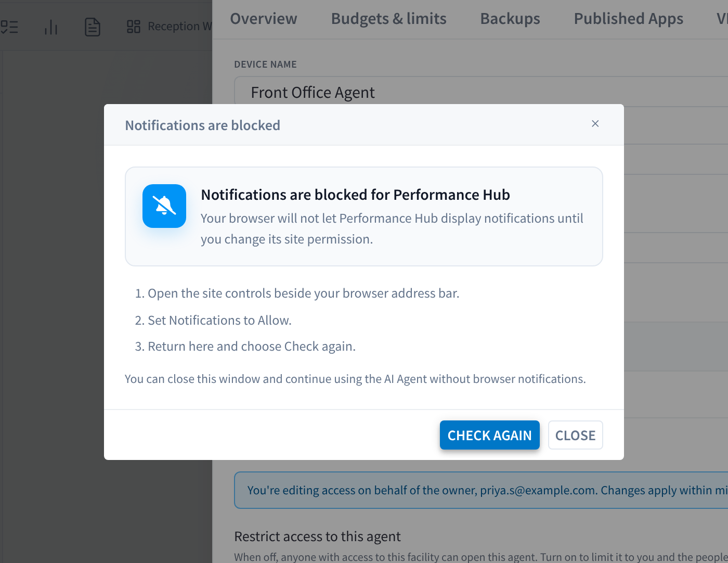
Task: Open the Backups tab
Action: (x=510, y=19)
